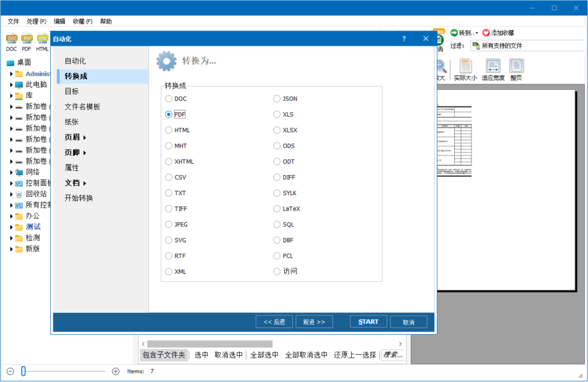Click the 前进 >> button
The width and height of the screenshot is (588, 382).
coord(314,322)
